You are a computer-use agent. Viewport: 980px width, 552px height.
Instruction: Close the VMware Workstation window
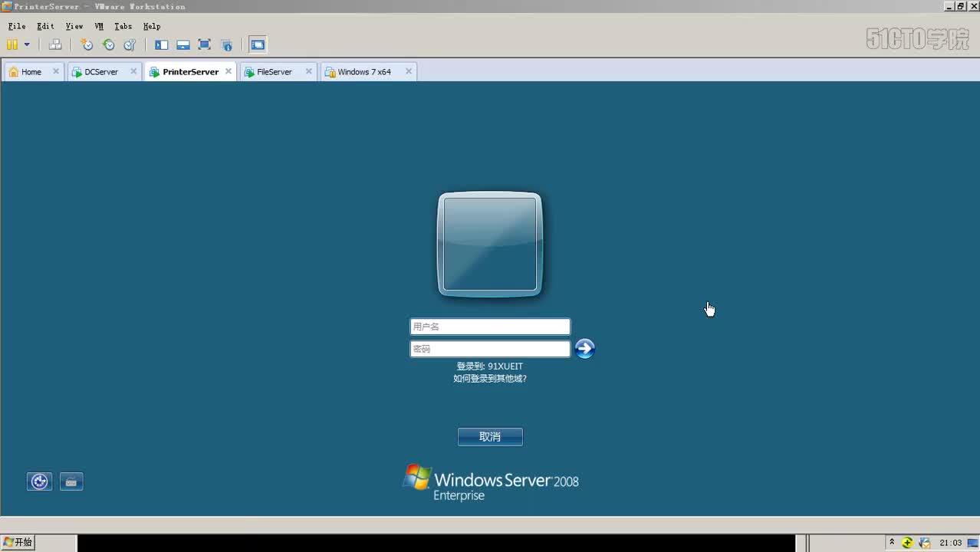tap(972, 6)
